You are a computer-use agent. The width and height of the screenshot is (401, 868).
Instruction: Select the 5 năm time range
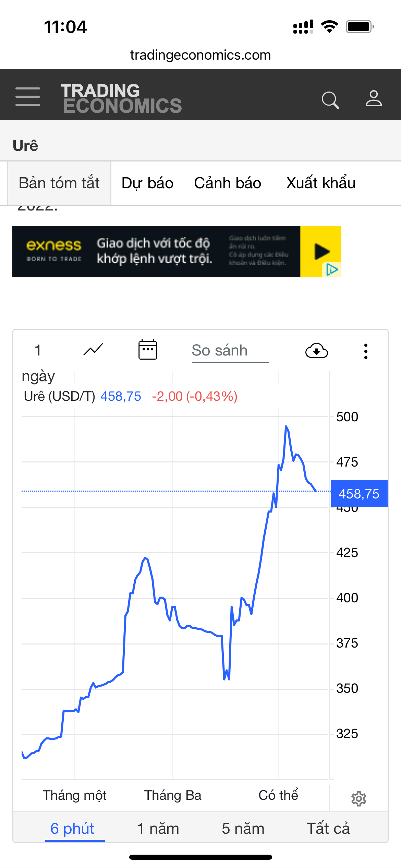(x=243, y=829)
